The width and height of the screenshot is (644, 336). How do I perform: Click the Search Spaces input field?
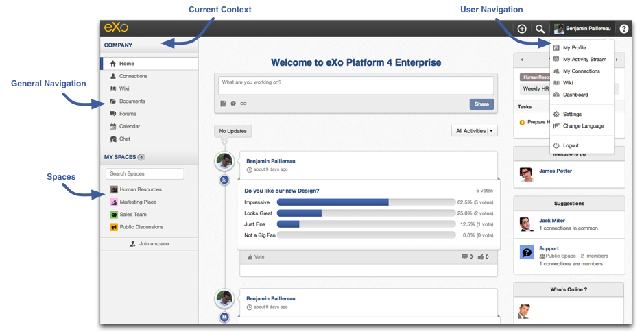click(145, 173)
